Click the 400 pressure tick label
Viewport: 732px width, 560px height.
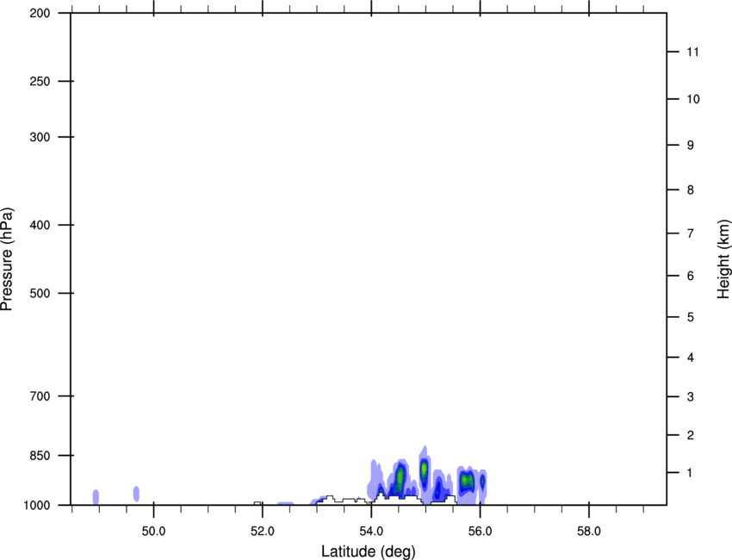click(39, 225)
